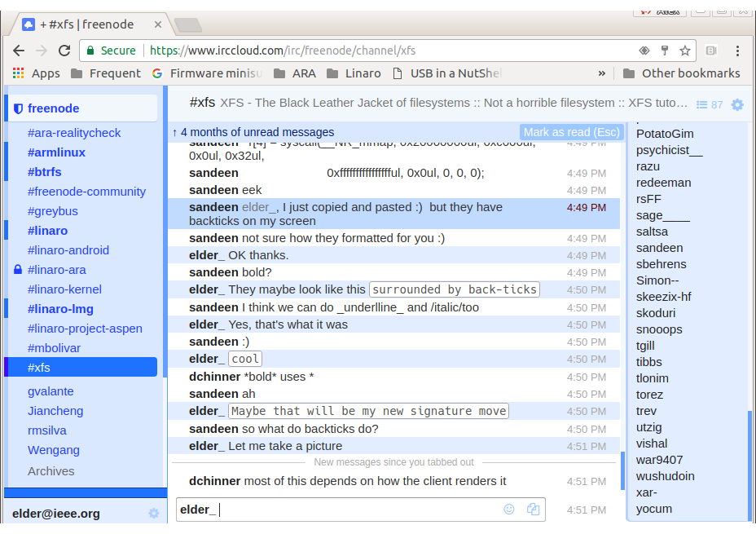The image size is (756, 534).
Task: Click the message input field
Action: (361, 510)
